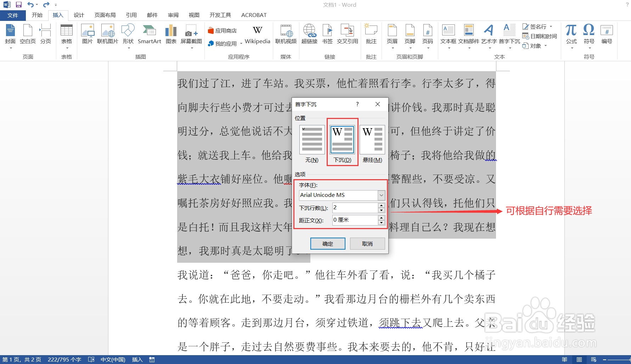Choose the None (无) drop cap position
Viewport: 631px width, 364px height.
coord(312,144)
